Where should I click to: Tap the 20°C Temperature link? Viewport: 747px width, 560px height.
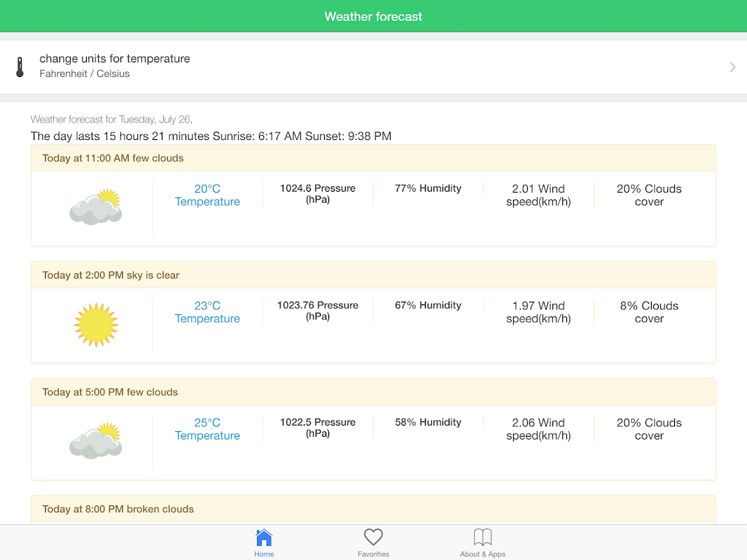[x=207, y=195]
